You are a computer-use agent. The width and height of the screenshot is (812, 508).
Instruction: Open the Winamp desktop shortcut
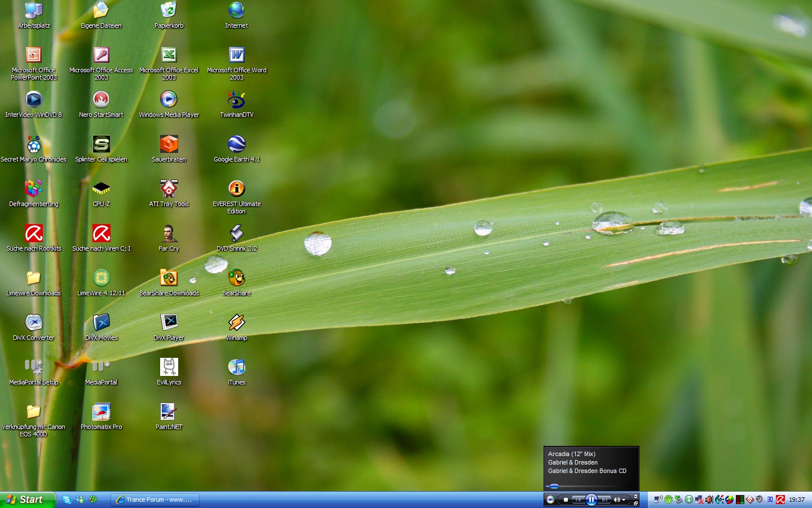tap(236, 323)
